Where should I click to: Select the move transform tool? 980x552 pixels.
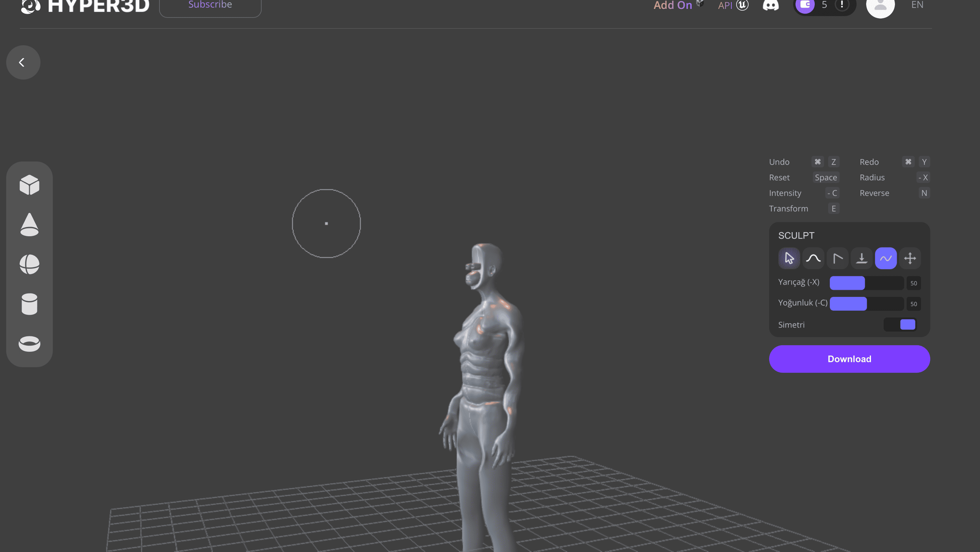(910, 258)
